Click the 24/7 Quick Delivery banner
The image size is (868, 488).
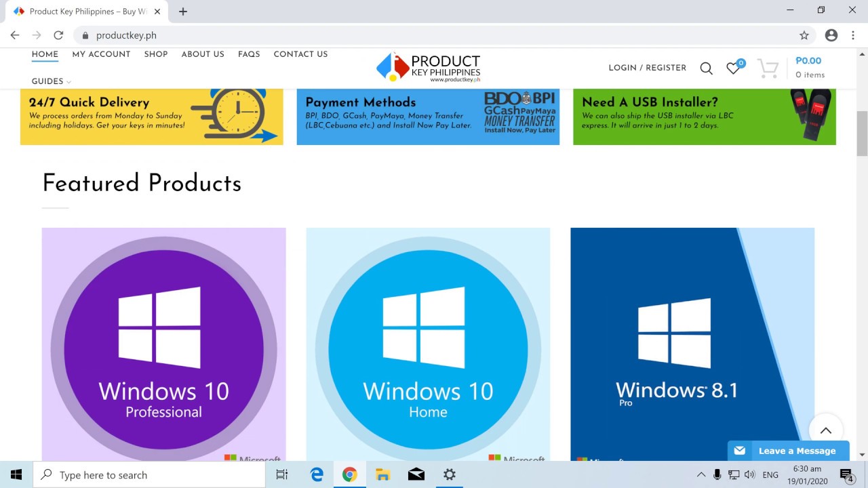pyautogui.click(x=152, y=117)
